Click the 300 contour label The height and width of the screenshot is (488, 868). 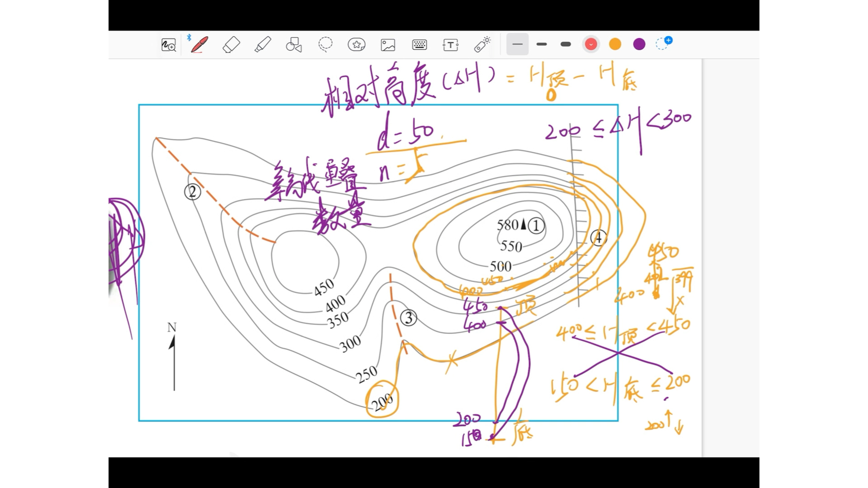pos(350,344)
